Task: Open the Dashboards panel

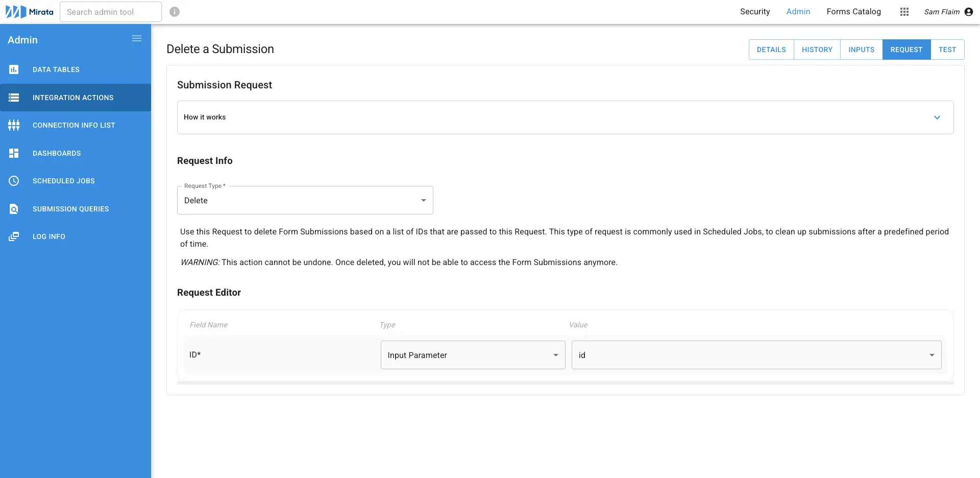Action: (57, 153)
